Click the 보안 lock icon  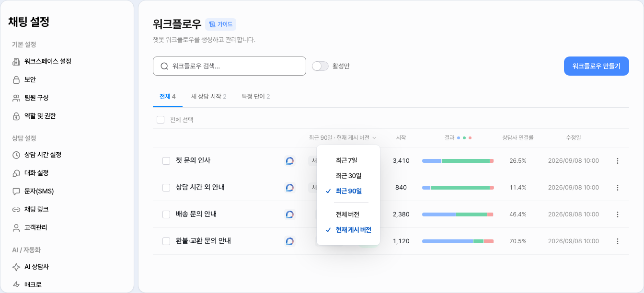(16, 79)
